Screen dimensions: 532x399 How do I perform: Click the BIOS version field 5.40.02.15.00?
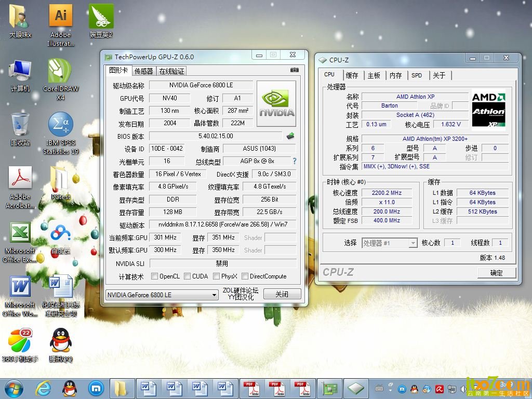216,136
